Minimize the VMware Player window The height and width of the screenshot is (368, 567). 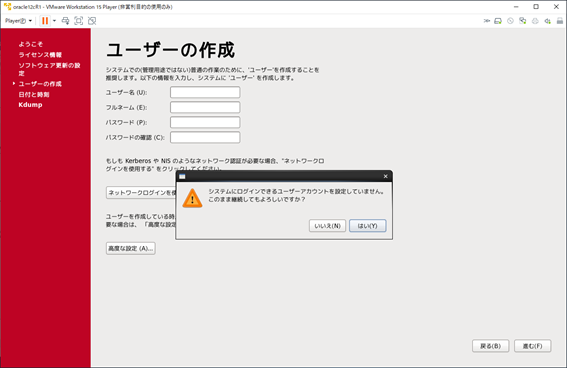click(516, 7)
